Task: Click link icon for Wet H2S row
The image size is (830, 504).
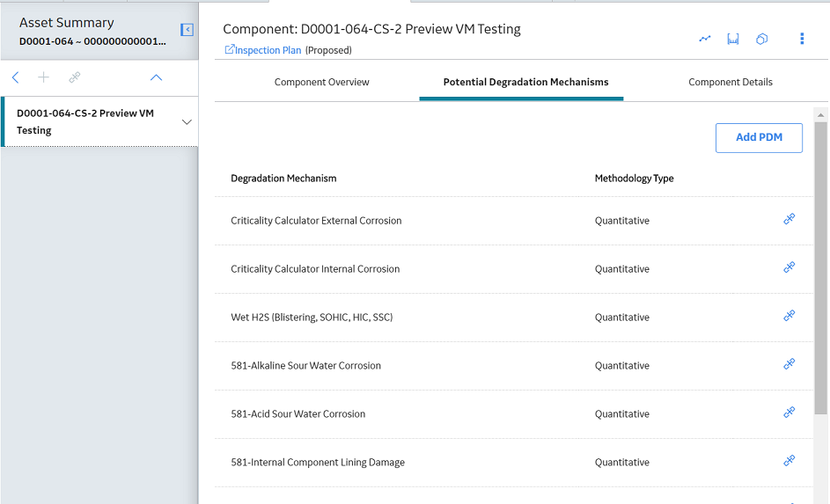Action: click(790, 316)
